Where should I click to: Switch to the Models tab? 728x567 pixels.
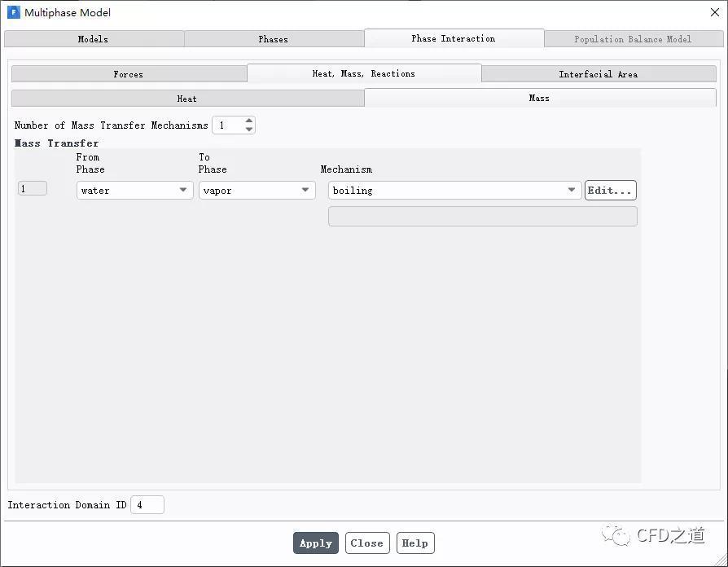[94, 39]
